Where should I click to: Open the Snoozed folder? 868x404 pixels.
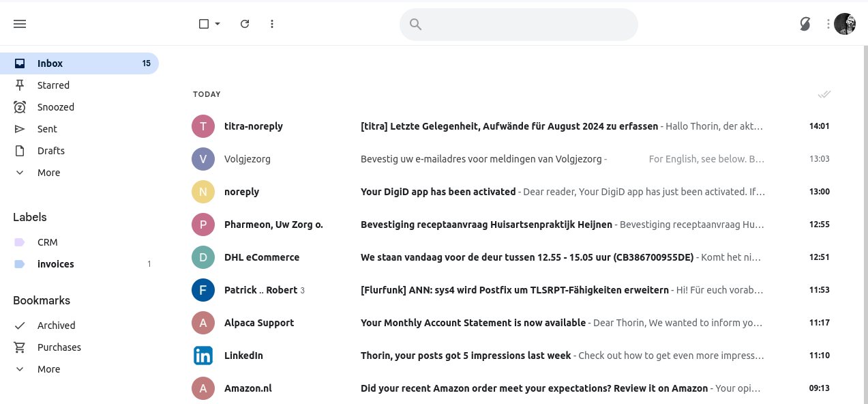point(55,107)
